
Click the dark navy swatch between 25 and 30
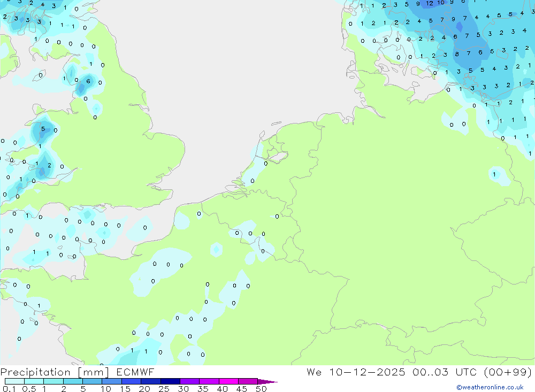[170, 381]
